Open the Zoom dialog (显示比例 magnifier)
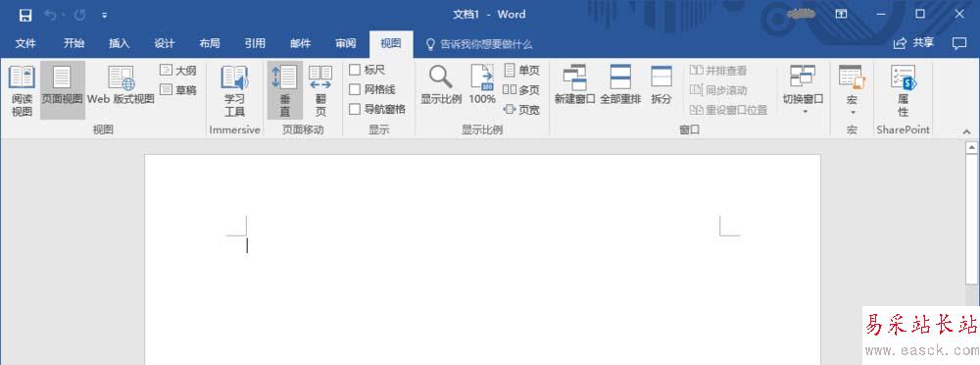 441,85
